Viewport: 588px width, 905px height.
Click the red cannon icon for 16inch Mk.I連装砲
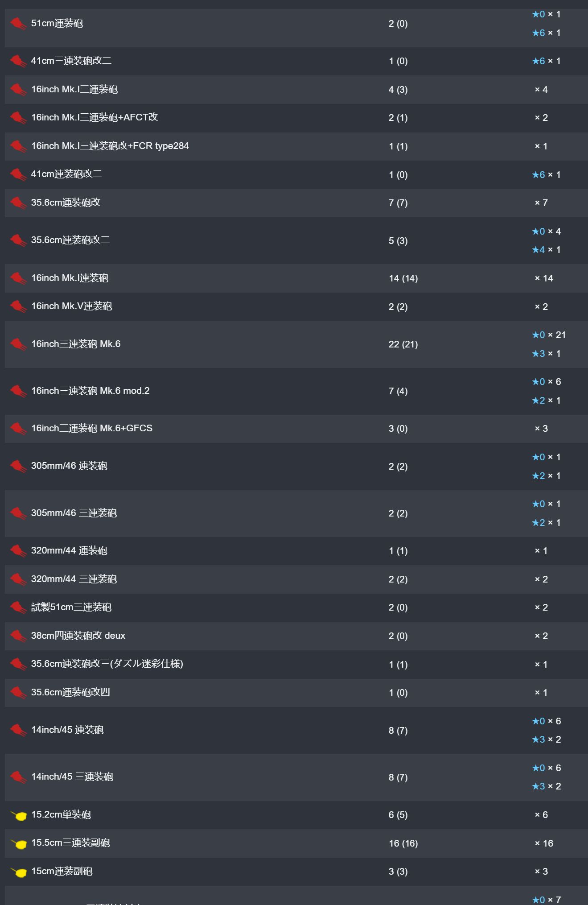pyautogui.click(x=18, y=278)
